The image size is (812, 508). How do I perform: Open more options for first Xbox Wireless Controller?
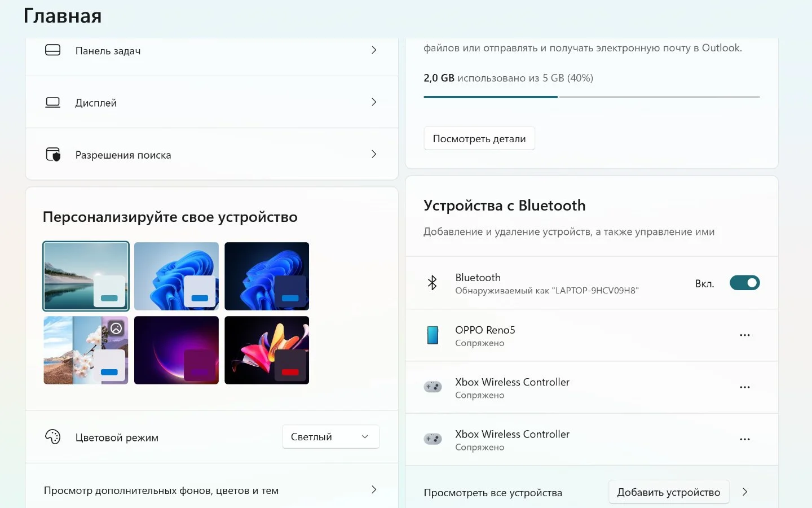click(x=744, y=387)
